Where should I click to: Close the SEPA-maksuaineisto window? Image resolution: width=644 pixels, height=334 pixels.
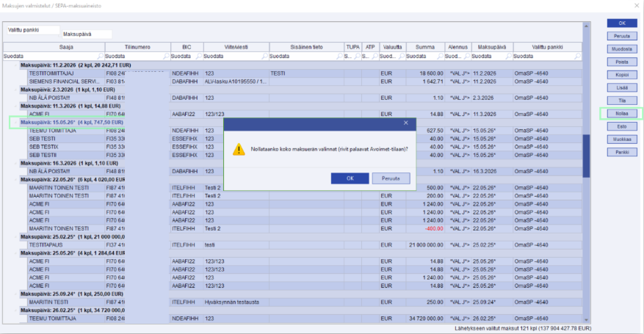637,5
